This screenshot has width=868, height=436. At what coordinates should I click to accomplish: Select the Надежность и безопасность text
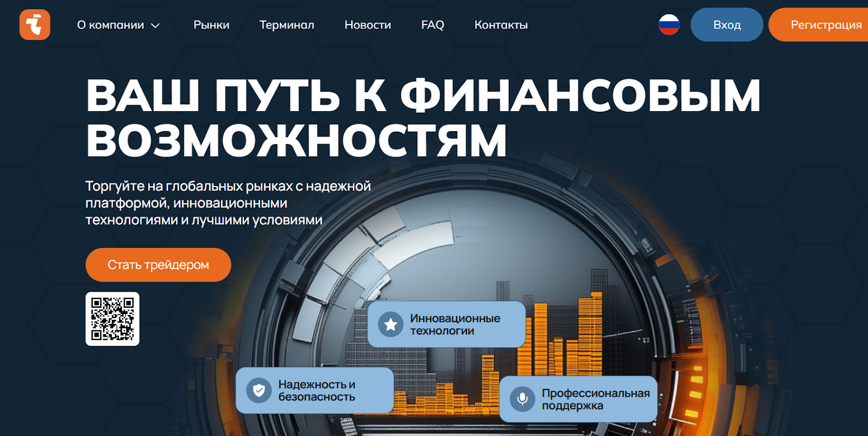317,390
